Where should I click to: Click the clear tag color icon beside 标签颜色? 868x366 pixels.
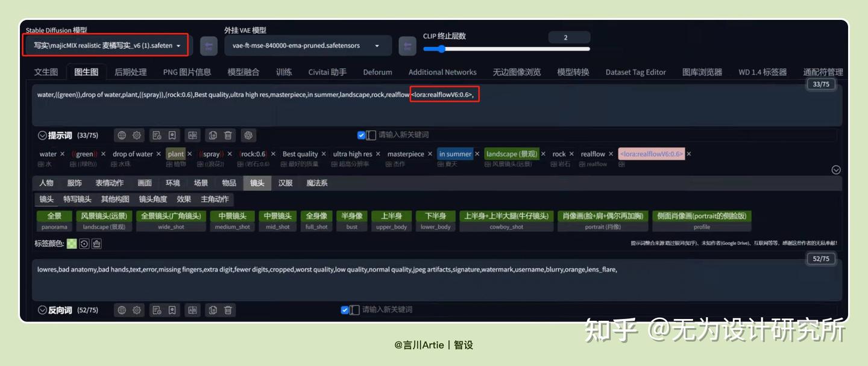click(x=96, y=244)
